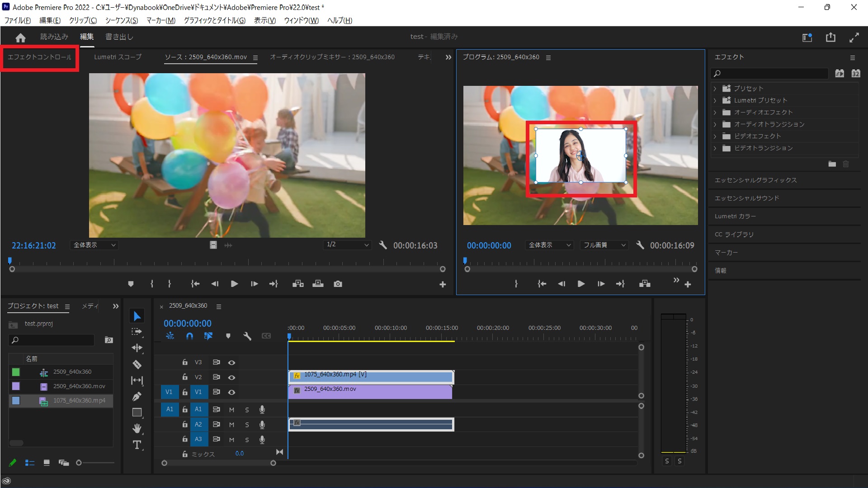Screen dimensions: 868x488
Task: Open the ファイル menu
Action: click(18, 20)
